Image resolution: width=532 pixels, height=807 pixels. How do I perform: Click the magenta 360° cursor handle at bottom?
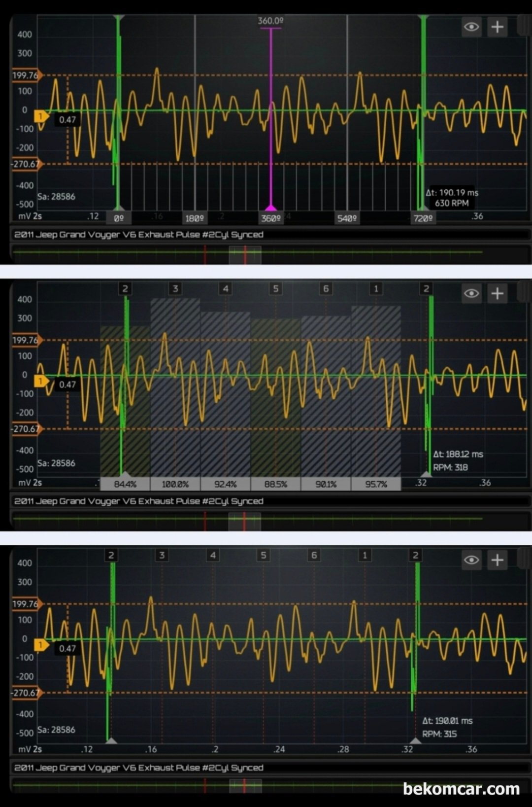[x=270, y=208]
